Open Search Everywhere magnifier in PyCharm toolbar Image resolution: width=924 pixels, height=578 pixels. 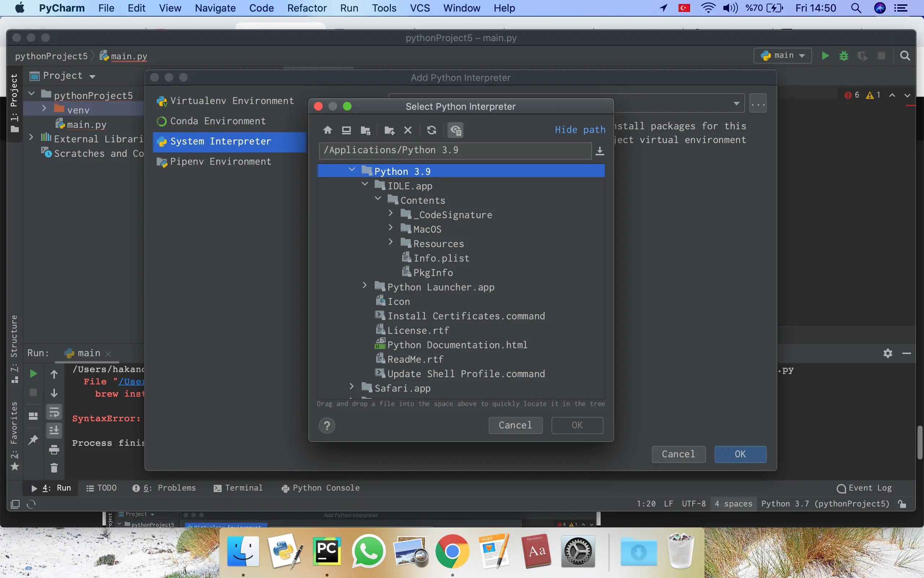pyautogui.click(x=905, y=56)
